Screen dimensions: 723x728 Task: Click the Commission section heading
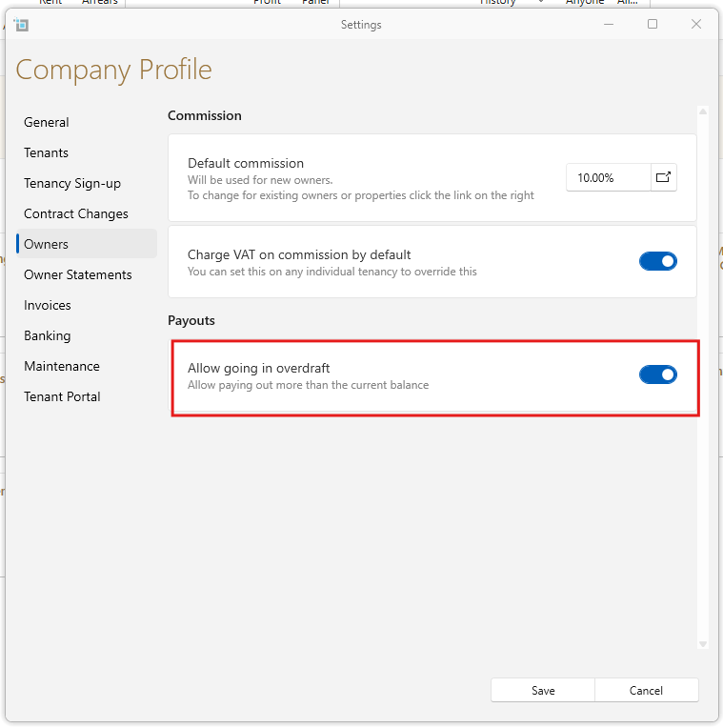point(205,115)
